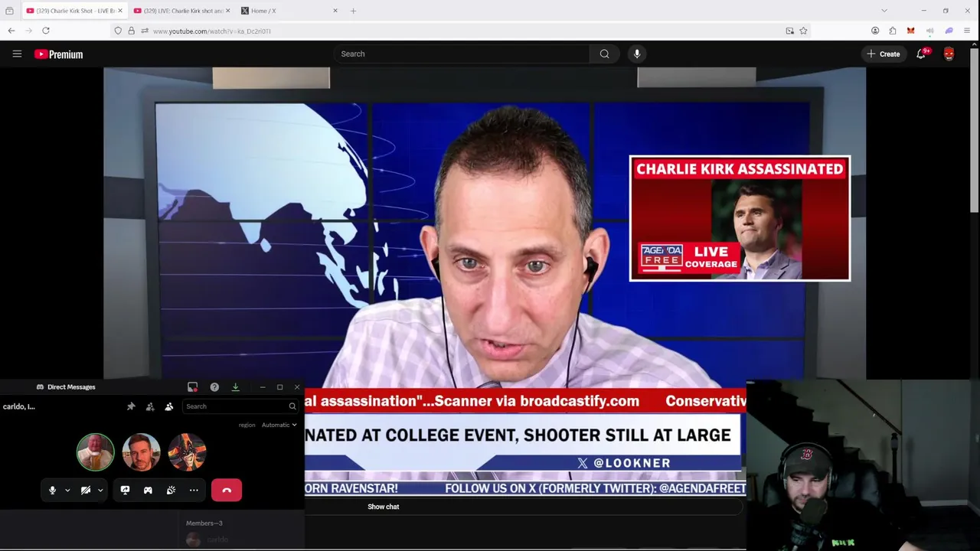Viewport: 980px width, 551px height.
Task: Click the green Discord update download icon
Action: tap(235, 387)
